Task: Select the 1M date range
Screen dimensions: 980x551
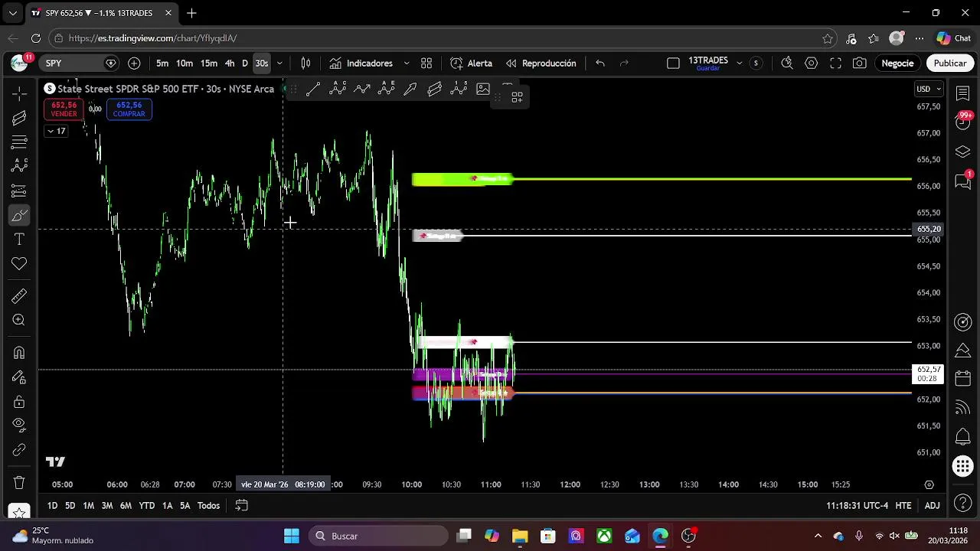Action: 88,506
